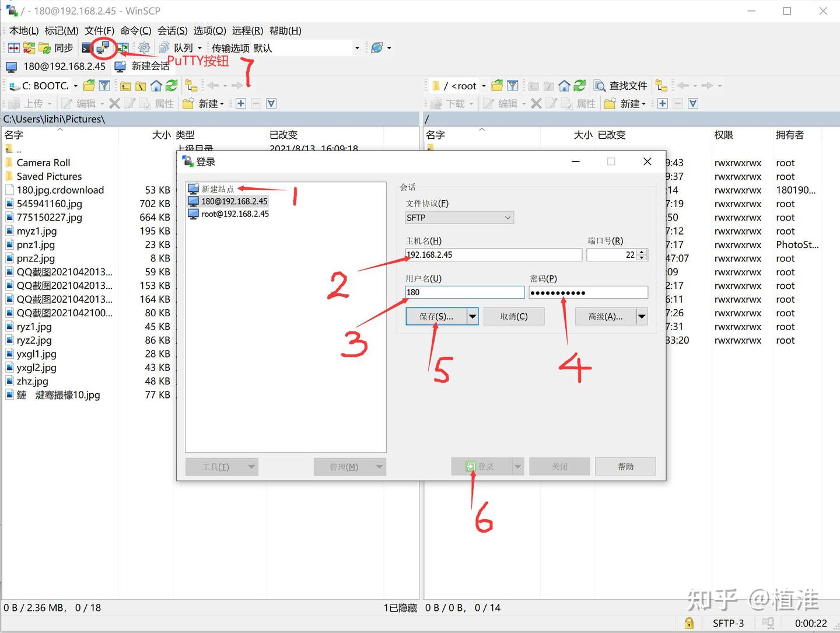Click 查找文件 find files in remote panel
The image size is (840, 633).
pos(621,86)
